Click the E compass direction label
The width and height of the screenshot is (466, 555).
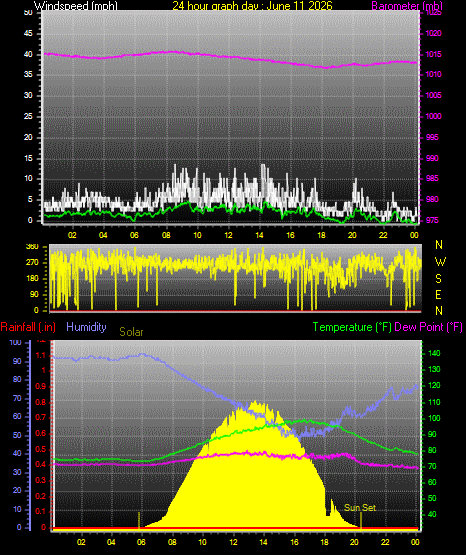438,294
